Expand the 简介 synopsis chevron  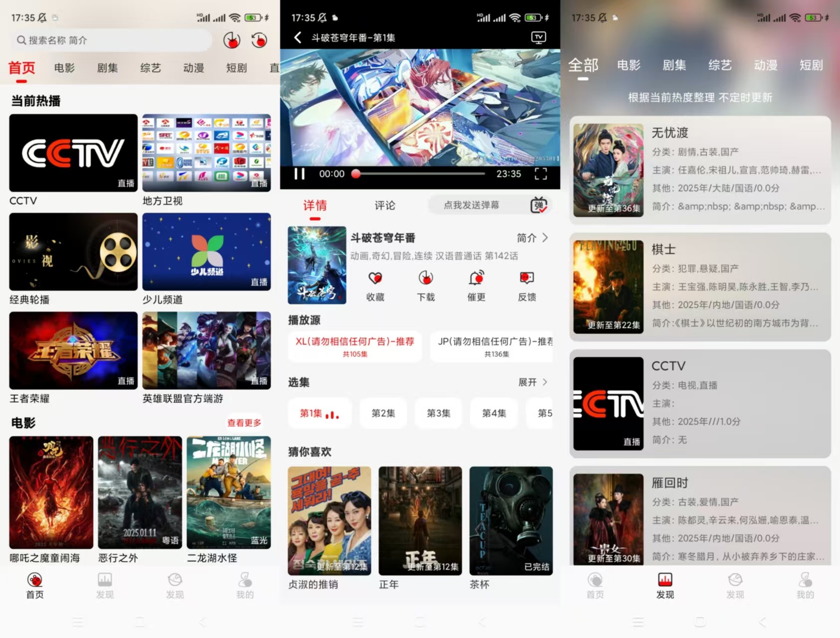[545, 238]
